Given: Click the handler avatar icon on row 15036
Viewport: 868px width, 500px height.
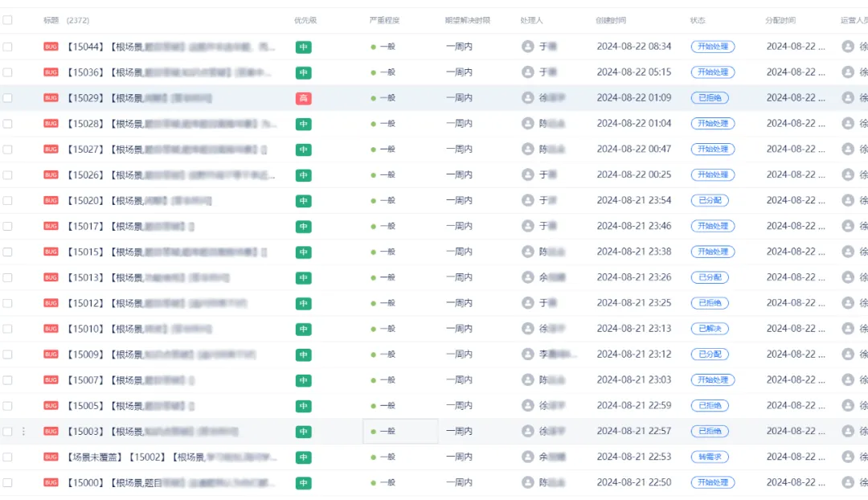Looking at the screenshot, I should (x=527, y=72).
